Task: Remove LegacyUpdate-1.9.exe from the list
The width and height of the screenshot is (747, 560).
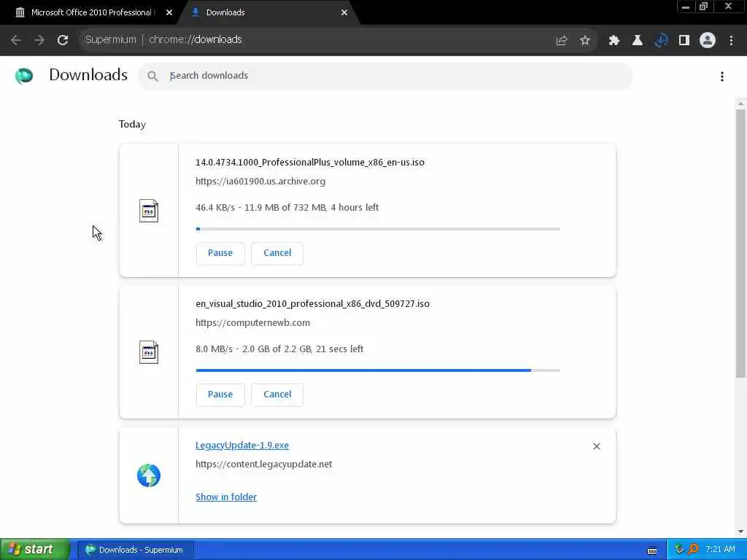Action: point(597,446)
